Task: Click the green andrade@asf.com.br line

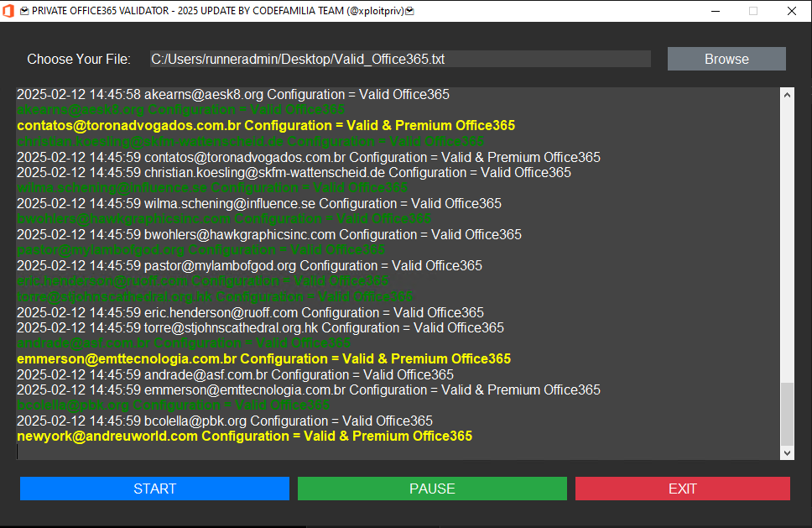Action: tap(184, 343)
